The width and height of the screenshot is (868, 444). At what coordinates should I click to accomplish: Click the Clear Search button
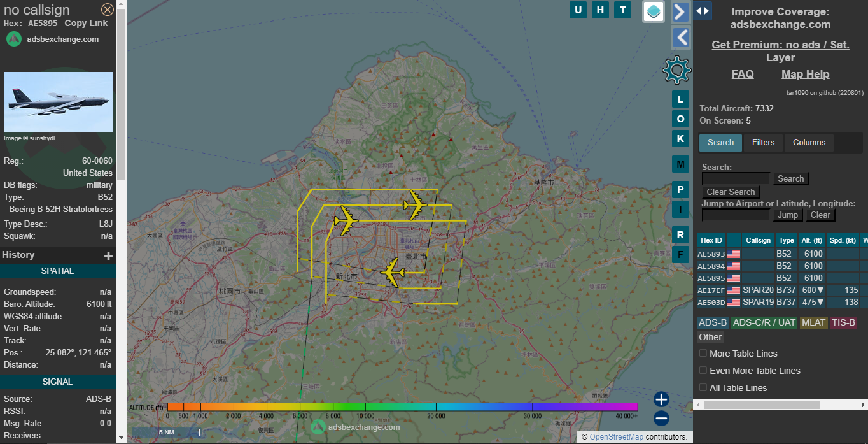click(x=731, y=192)
